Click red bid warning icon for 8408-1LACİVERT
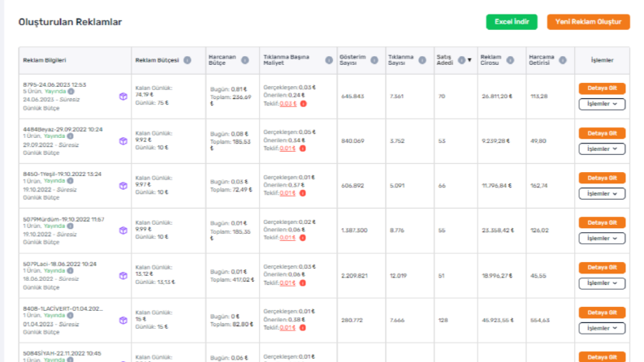This screenshot has width=644, height=362. point(303,328)
